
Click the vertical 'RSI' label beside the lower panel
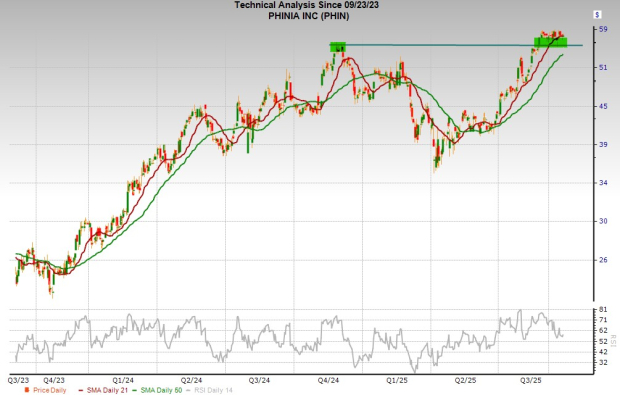(x=613, y=341)
